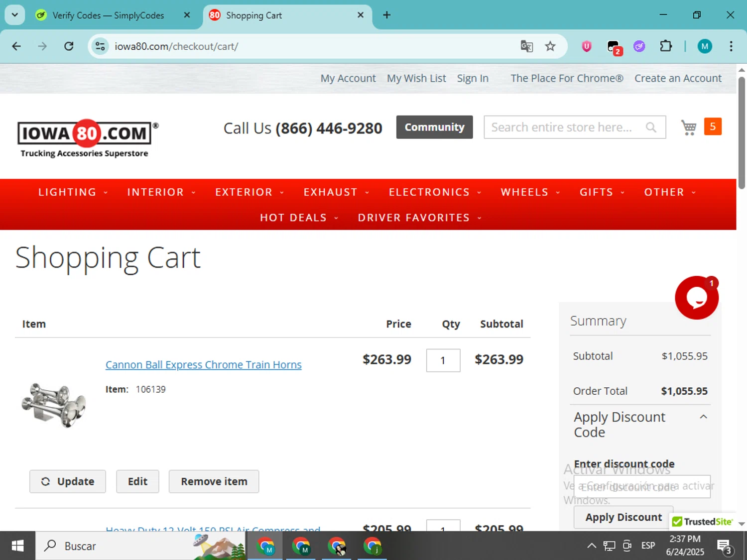Screen dimensions: 747x560
Task: Click the train horns product thumbnail
Action: tap(54, 405)
